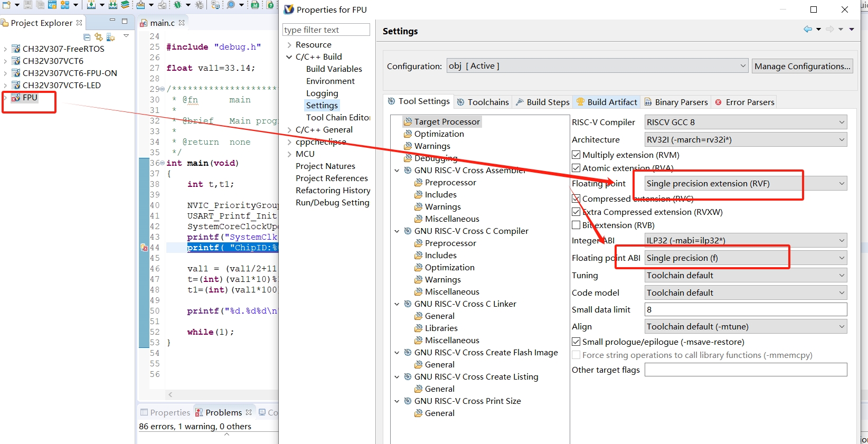The image size is (868, 444).
Task: Open the Build Steps tab
Action: click(x=542, y=102)
